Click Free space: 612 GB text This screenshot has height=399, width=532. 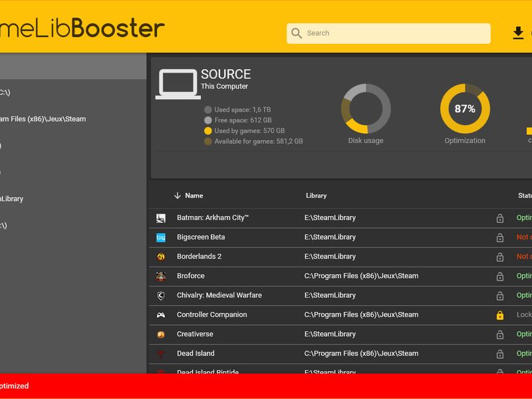(243, 120)
